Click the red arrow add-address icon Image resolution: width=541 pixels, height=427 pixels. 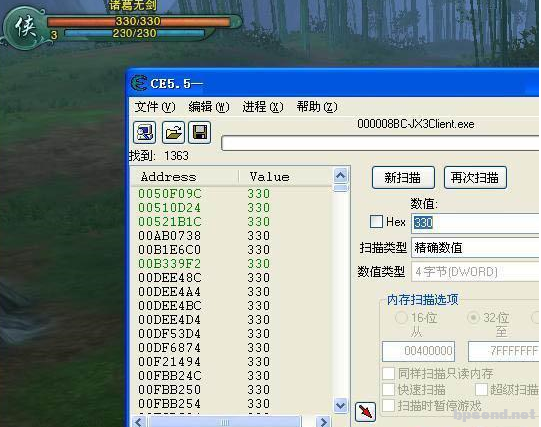coord(365,411)
